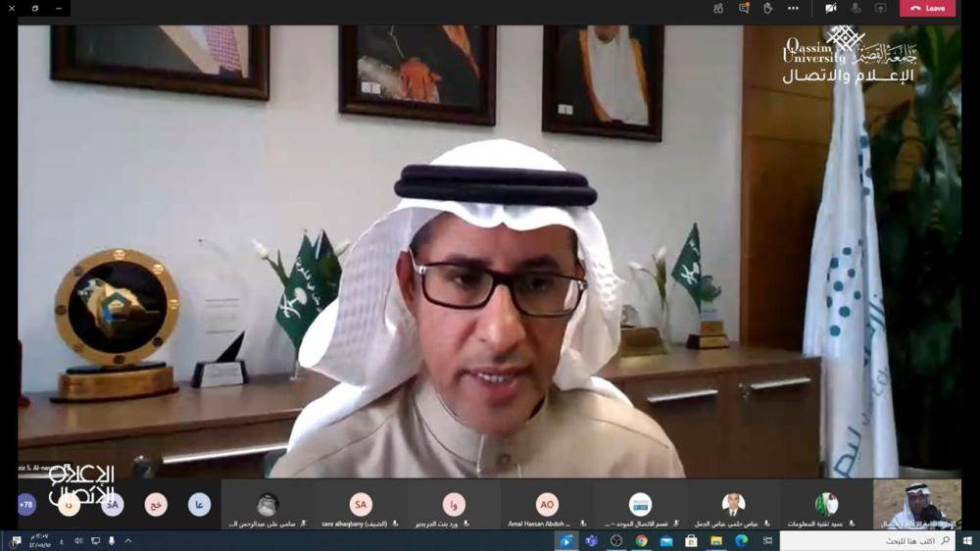
Task: Open the More actions menu
Action: point(793,8)
